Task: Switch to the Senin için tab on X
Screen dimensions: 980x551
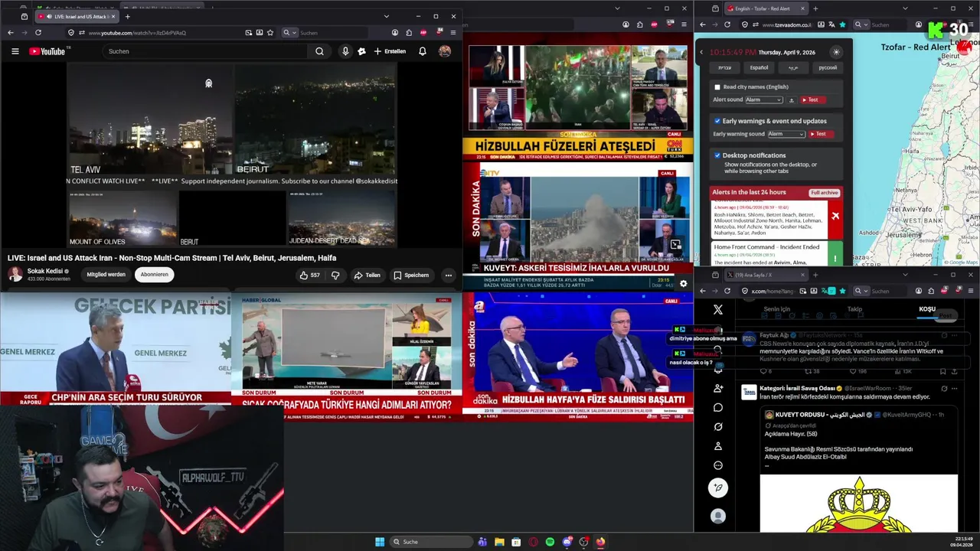Action: pos(776,309)
